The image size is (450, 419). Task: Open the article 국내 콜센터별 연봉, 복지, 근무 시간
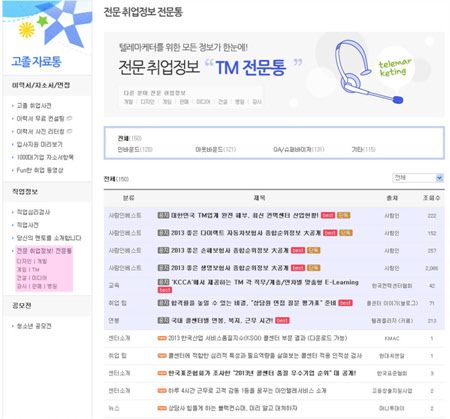point(222,320)
